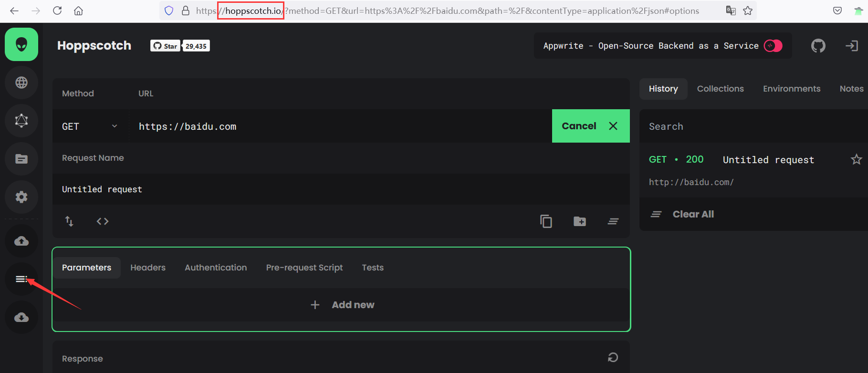This screenshot has height=373, width=868.
Task: Save request to collection folder icon
Action: [x=580, y=221]
